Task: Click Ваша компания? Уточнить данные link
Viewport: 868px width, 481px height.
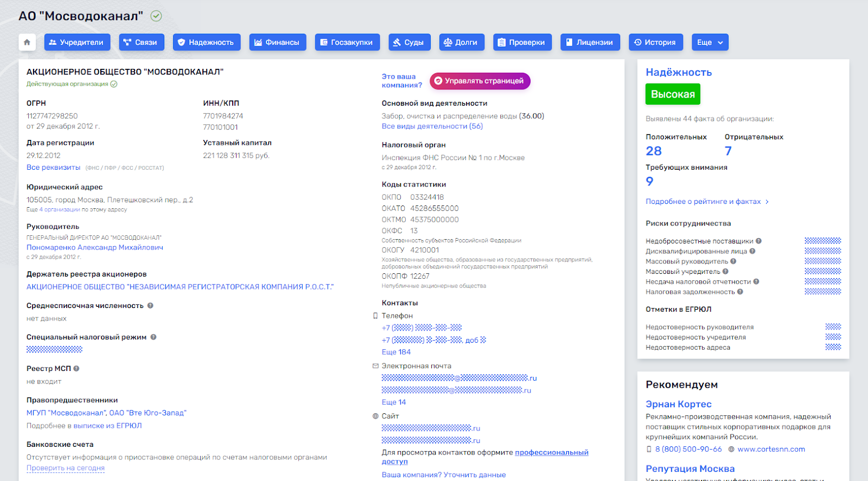Action: click(x=444, y=475)
